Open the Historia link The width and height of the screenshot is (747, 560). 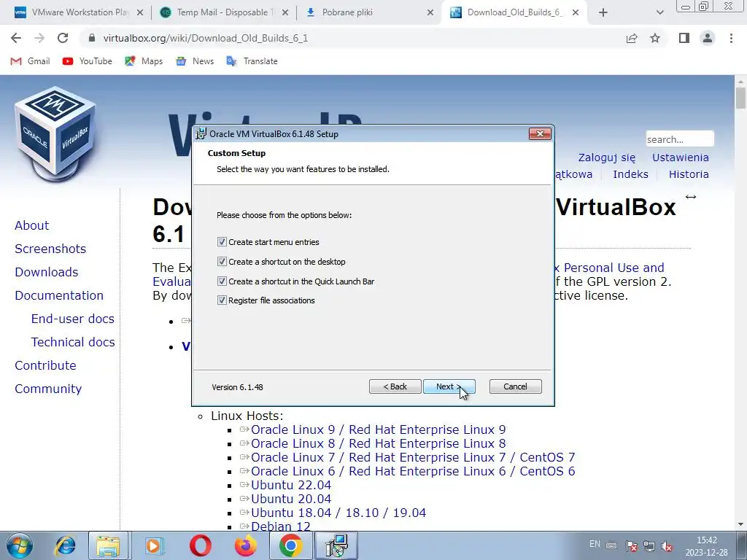coord(689,174)
